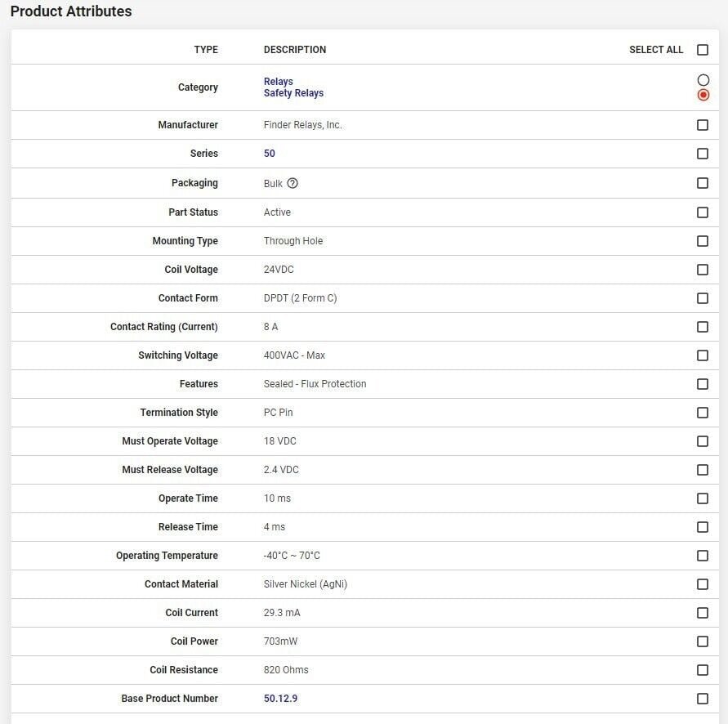Select the Relays category radio button
Viewport: 728px width, 724px height.
pyautogui.click(x=703, y=80)
